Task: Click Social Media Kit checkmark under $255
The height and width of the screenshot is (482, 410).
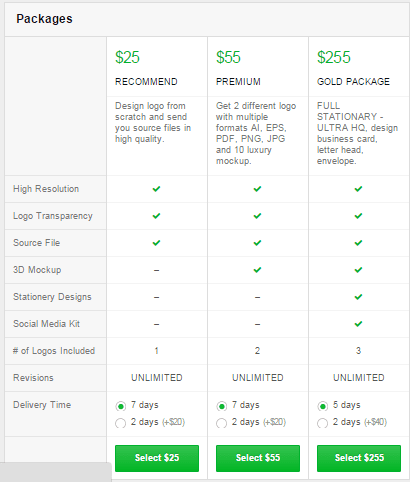Action: point(358,324)
